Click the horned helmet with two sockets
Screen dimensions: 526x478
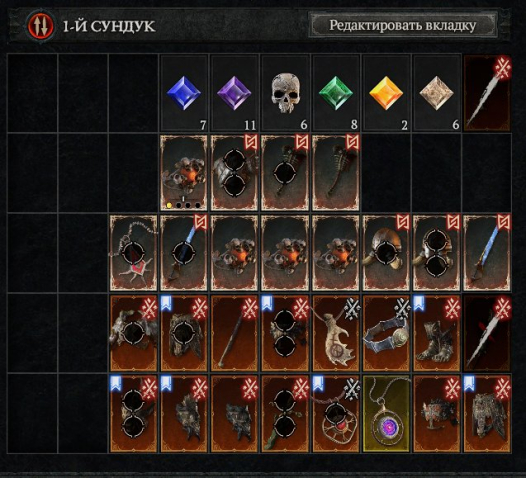pos(437,253)
